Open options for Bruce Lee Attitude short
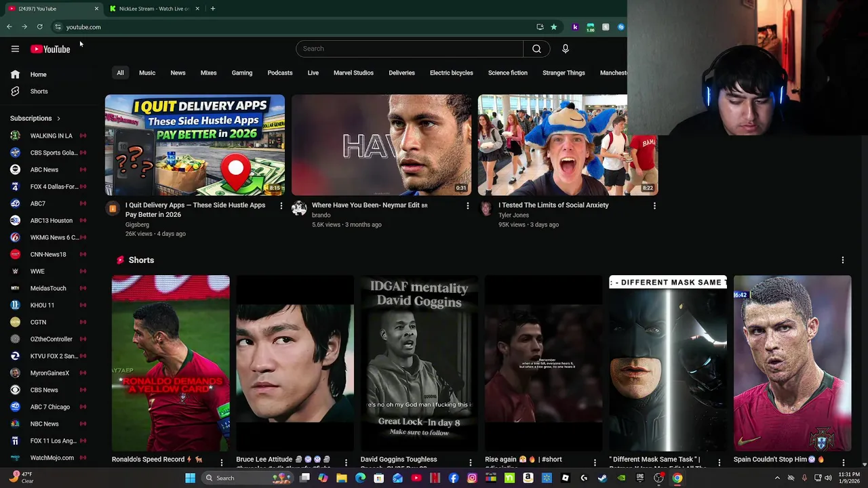The width and height of the screenshot is (868, 488). click(x=346, y=462)
